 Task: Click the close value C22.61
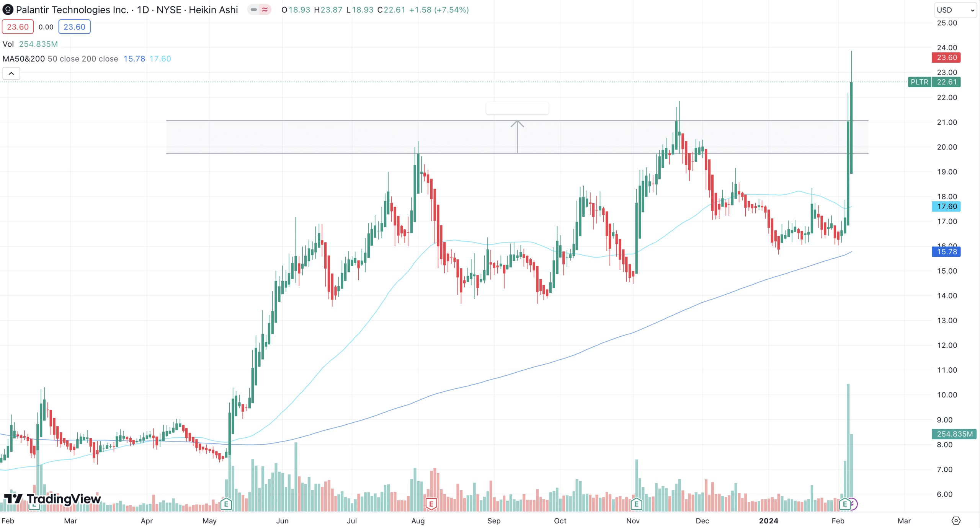click(391, 10)
